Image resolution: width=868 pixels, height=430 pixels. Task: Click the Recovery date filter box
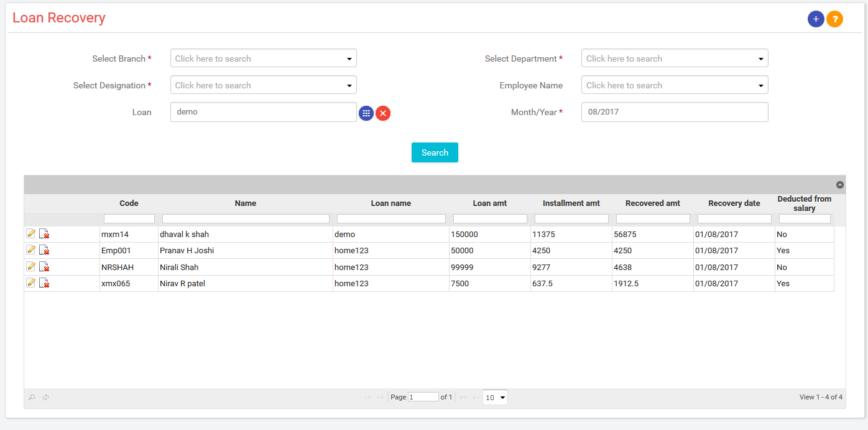(734, 219)
